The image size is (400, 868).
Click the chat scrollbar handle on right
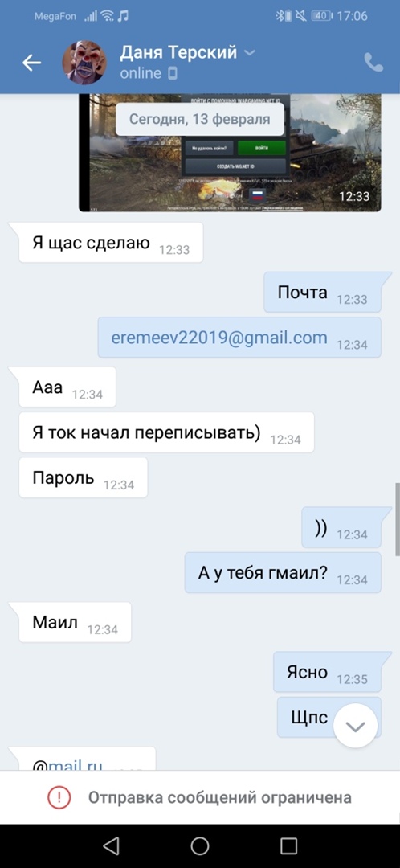tap(398, 519)
